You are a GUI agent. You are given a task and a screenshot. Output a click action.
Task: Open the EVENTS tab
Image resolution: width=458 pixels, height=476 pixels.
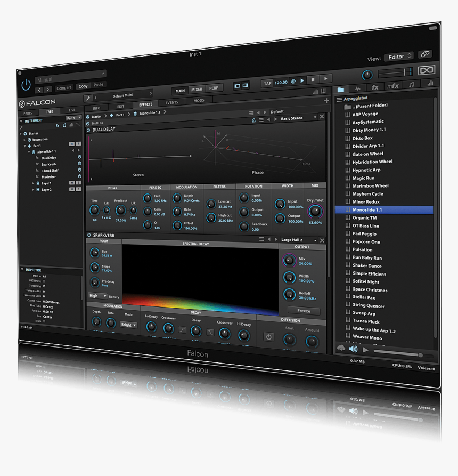pos(171,102)
